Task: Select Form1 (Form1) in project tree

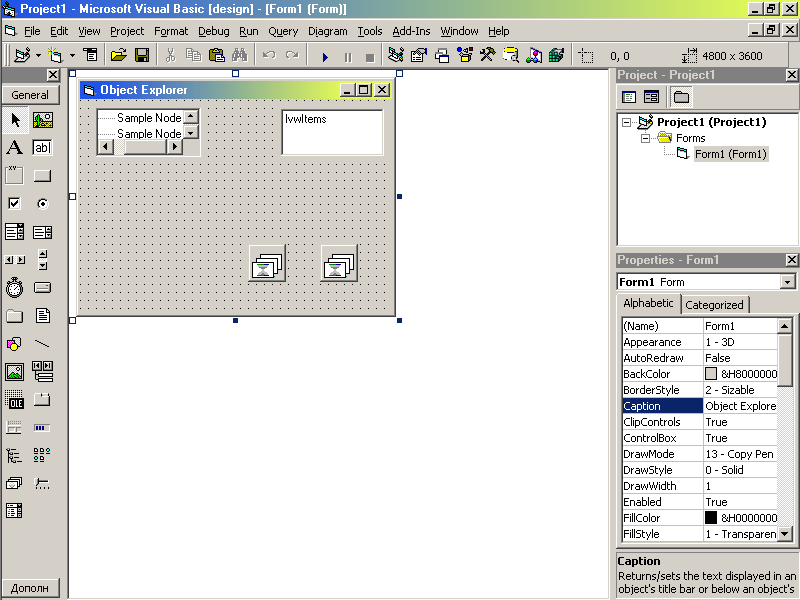Action: pos(731,154)
